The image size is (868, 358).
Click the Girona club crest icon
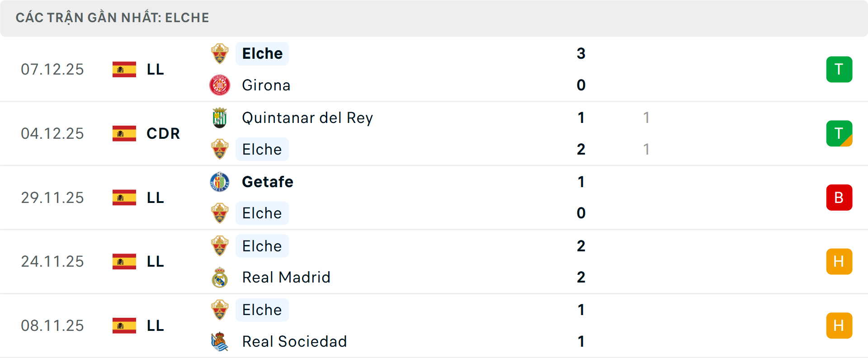(x=220, y=85)
